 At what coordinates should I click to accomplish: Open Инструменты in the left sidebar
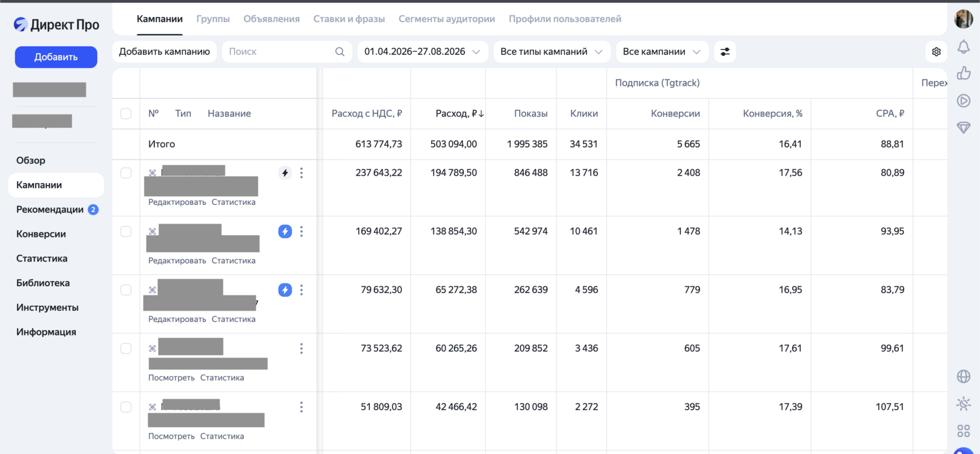coord(47,307)
